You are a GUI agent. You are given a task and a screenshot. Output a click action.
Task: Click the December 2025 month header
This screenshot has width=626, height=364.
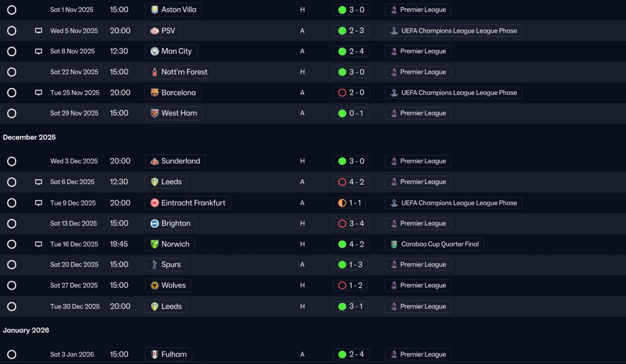(x=29, y=137)
